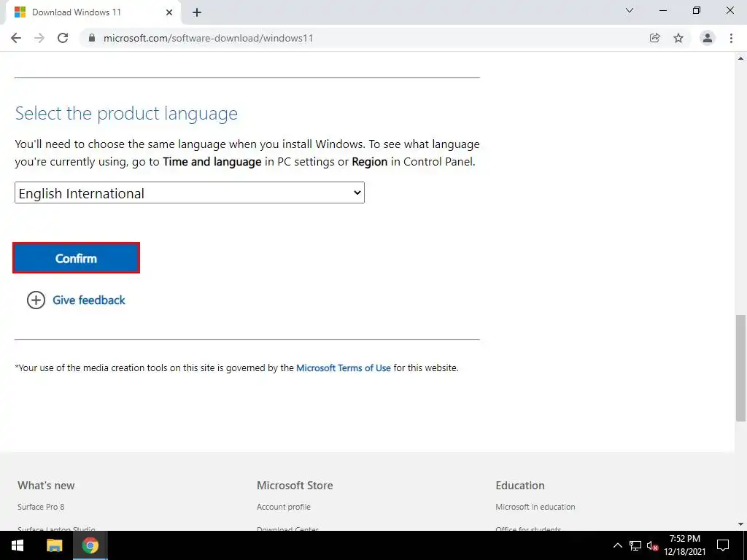Click the padlock site info icon
Screen dimensions: 747x560
[x=92, y=38]
